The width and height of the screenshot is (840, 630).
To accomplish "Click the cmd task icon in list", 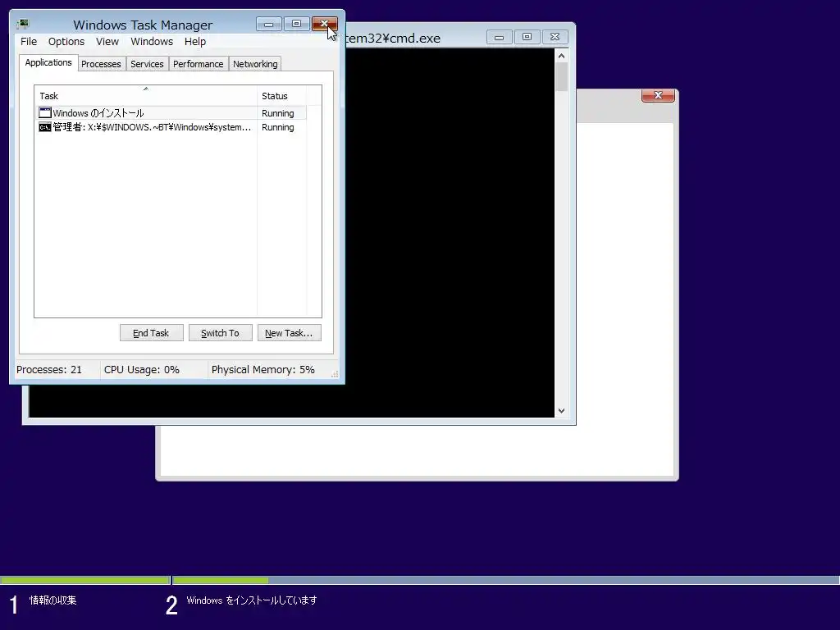I will click(x=45, y=127).
